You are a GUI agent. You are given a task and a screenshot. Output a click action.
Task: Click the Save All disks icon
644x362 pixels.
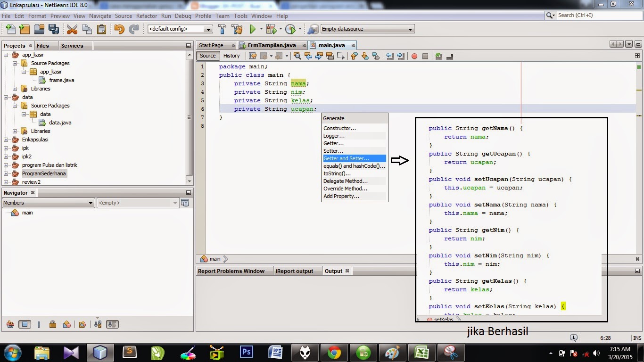(x=53, y=29)
